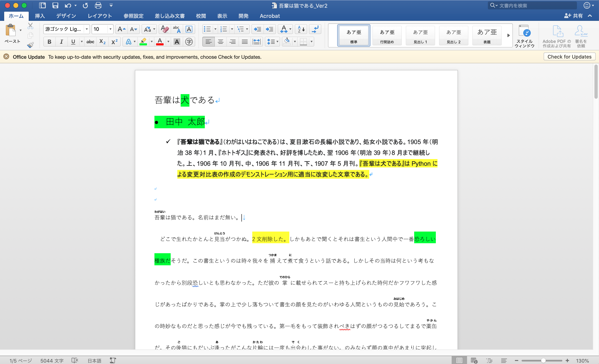Click the Increase Indent icon
Screen dimensions: 599x364
(269, 29)
